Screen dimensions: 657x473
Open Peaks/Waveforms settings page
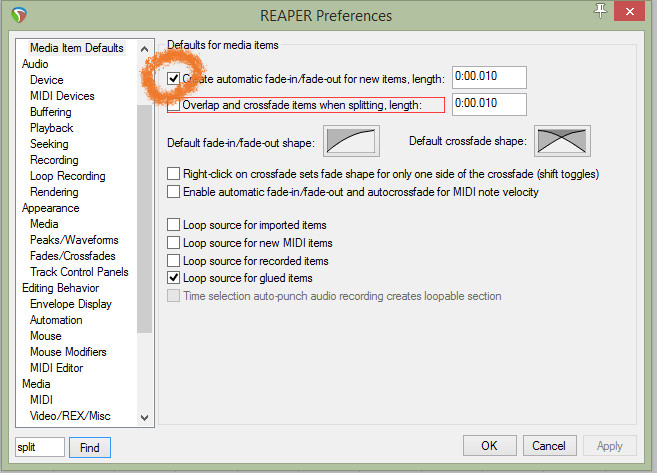click(x=74, y=240)
